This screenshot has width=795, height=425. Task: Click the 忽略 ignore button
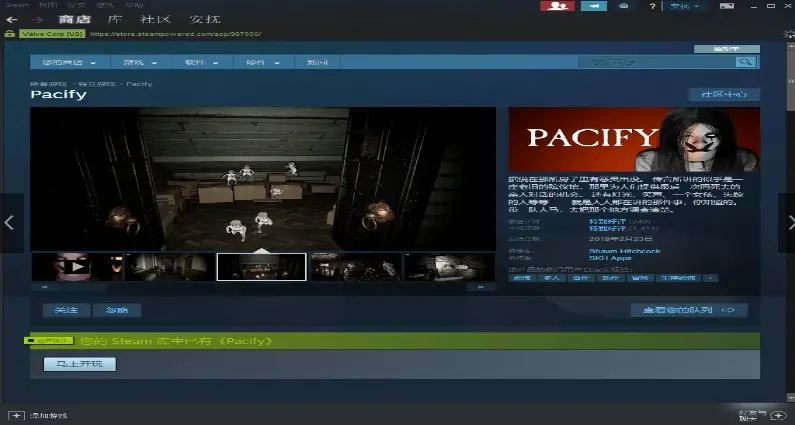[117, 310]
